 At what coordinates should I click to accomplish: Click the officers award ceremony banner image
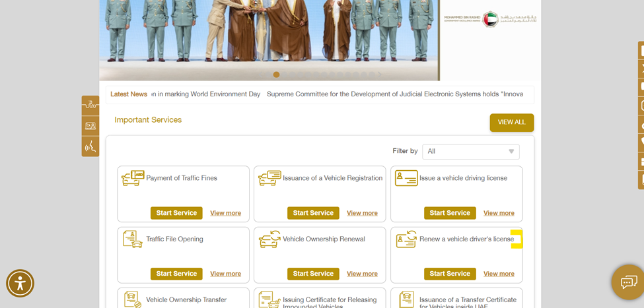click(x=269, y=39)
